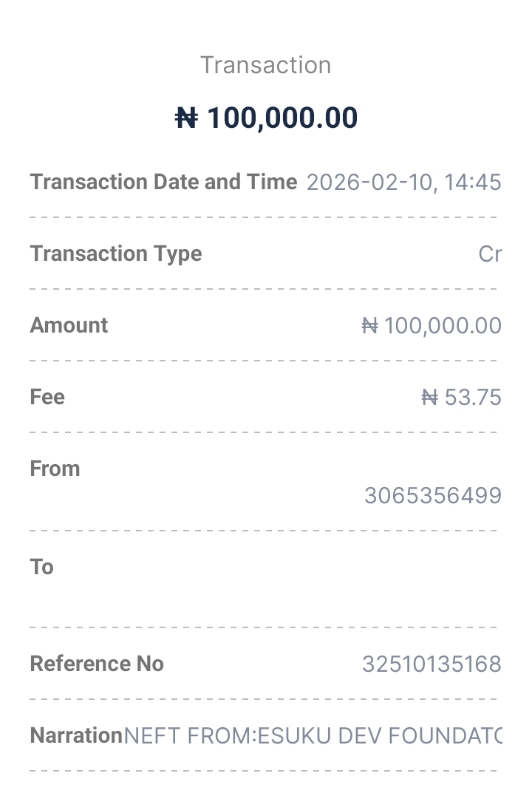Click the 2026-02-10, 14:45 date value
Viewport: 532px width, 810px height.
pyautogui.click(x=403, y=182)
